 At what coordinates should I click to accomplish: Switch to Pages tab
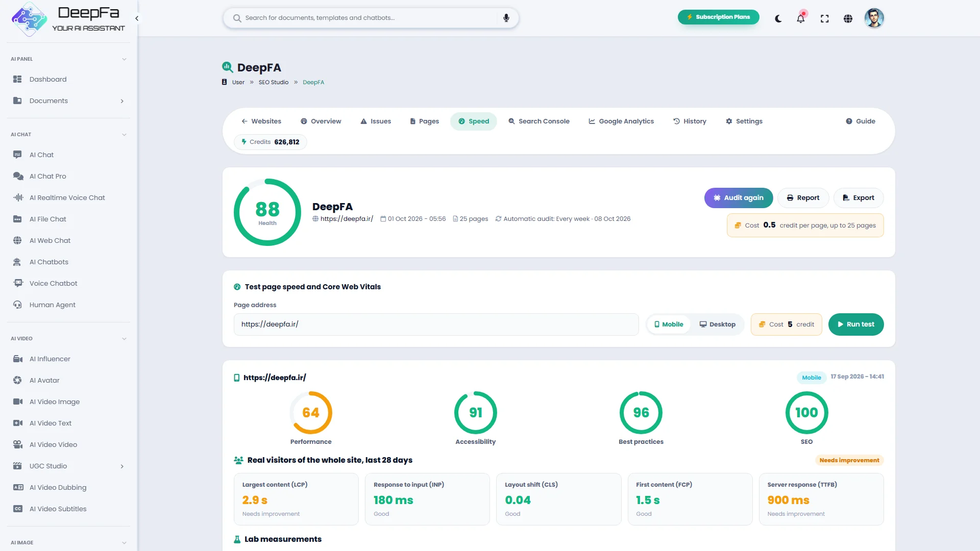coord(424,121)
